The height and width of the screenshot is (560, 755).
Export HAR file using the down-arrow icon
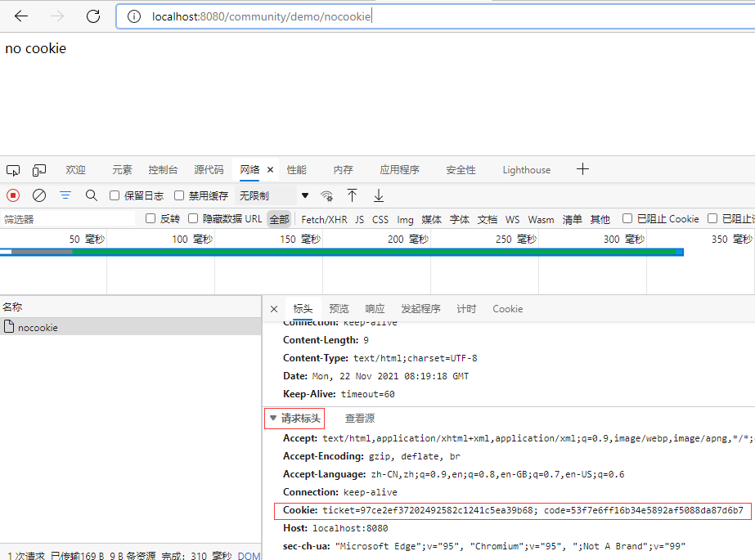tap(377, 195)
